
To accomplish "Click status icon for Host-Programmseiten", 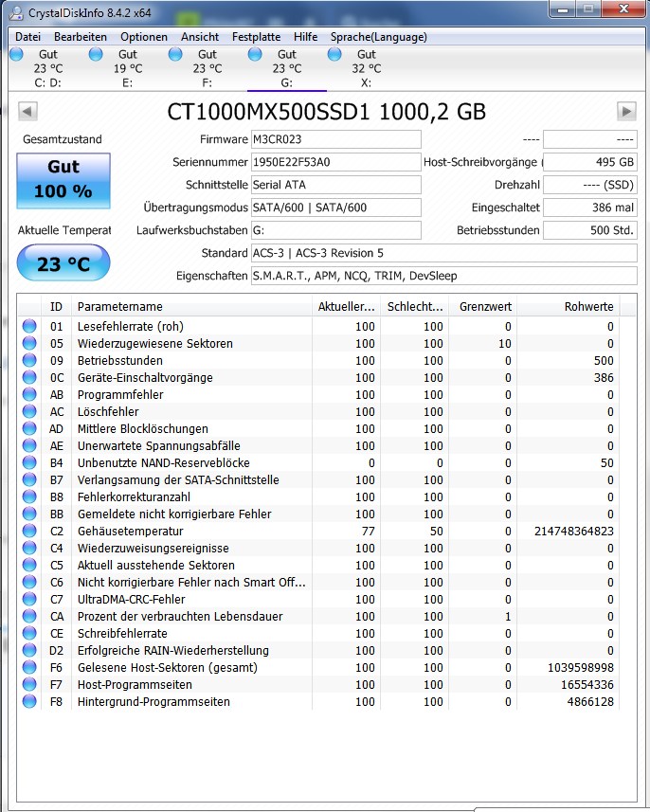I will coord(29,685).
